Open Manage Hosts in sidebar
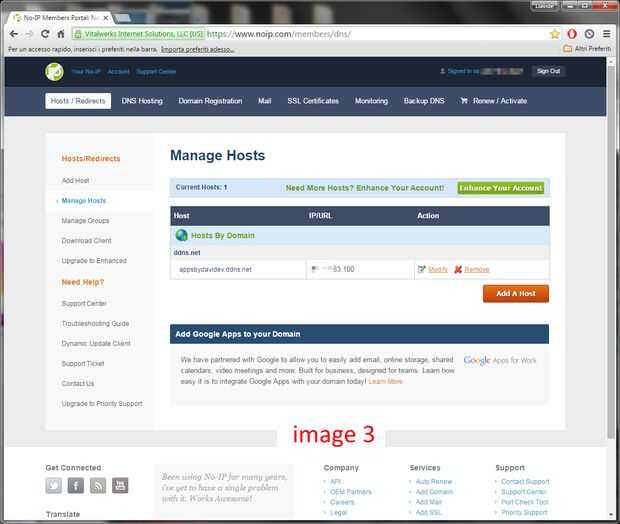 tap(84, 201)
